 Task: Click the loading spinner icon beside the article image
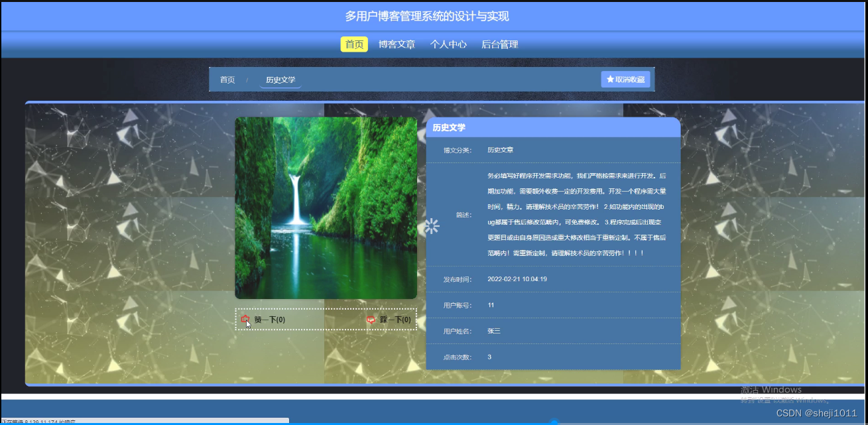(432, 226)
